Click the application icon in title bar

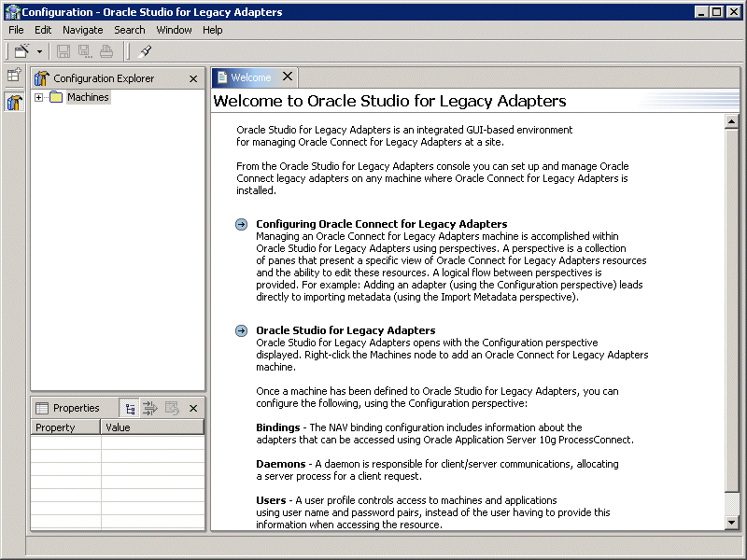(x=12, y=12)
